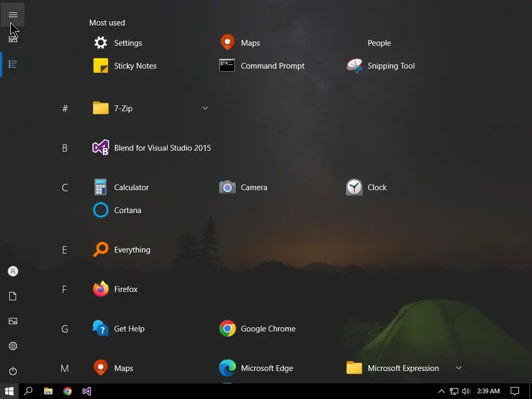Launch the Camera app
This screenshot has width=532, height=399.
click(243, 187)
